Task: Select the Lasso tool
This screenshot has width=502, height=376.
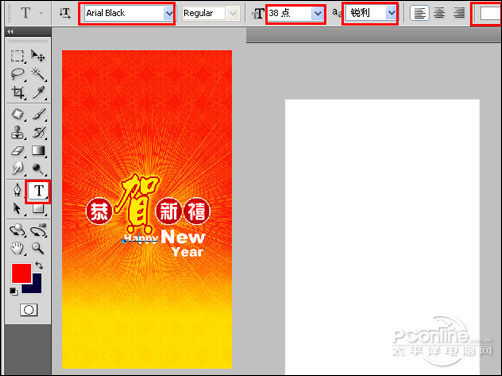Action: (x=17, y=74)
